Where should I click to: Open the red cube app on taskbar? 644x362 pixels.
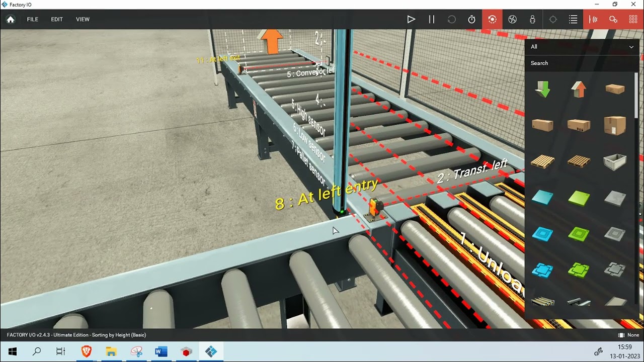[187, 352]
